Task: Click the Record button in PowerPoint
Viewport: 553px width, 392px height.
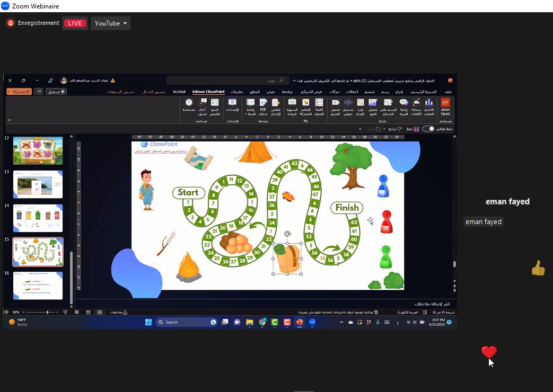Action: pos(56,92)
